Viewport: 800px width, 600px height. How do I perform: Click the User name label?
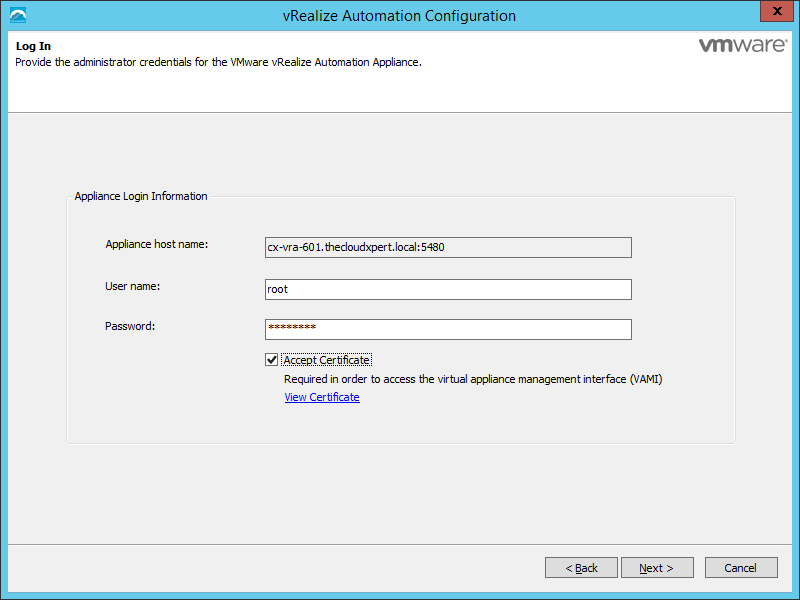133,286
